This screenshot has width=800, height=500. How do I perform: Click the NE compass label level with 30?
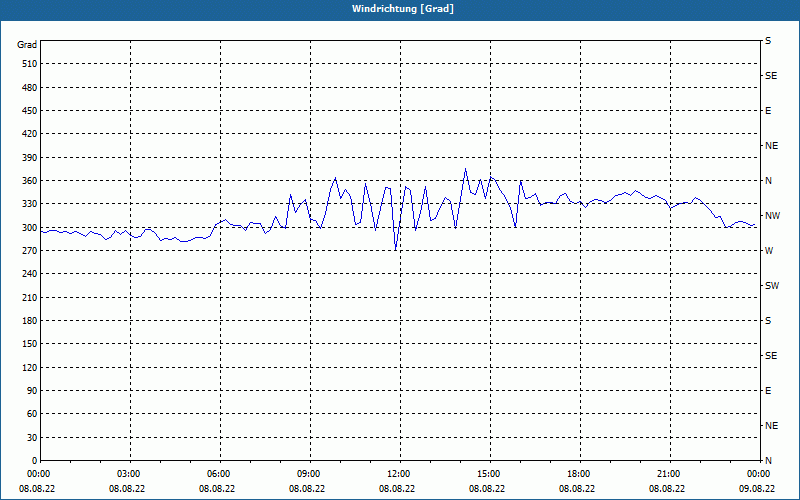click(771, 426)
